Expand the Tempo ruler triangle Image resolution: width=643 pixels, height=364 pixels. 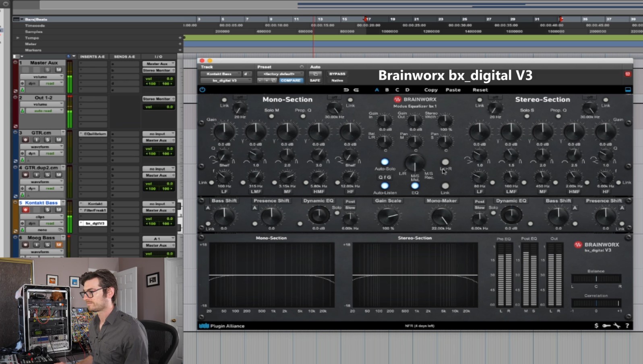tap(18, 38)
